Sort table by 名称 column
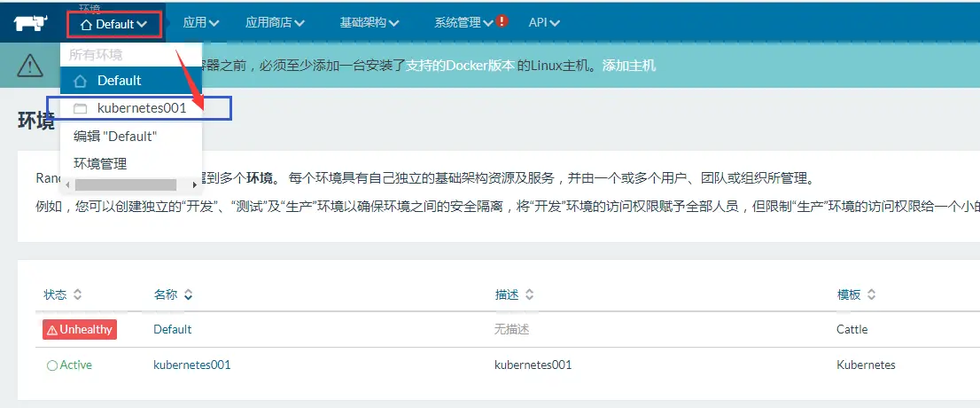The height and width of the screenshot is (408, 980). 173,294
